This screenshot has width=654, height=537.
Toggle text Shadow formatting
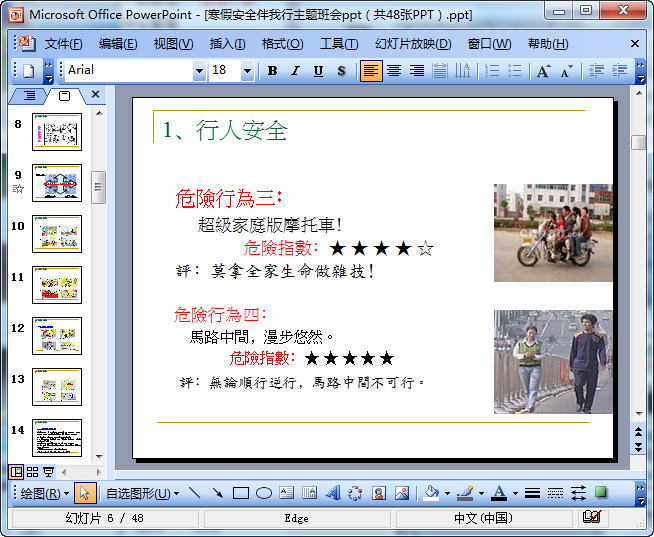click(x=341, y=71)
